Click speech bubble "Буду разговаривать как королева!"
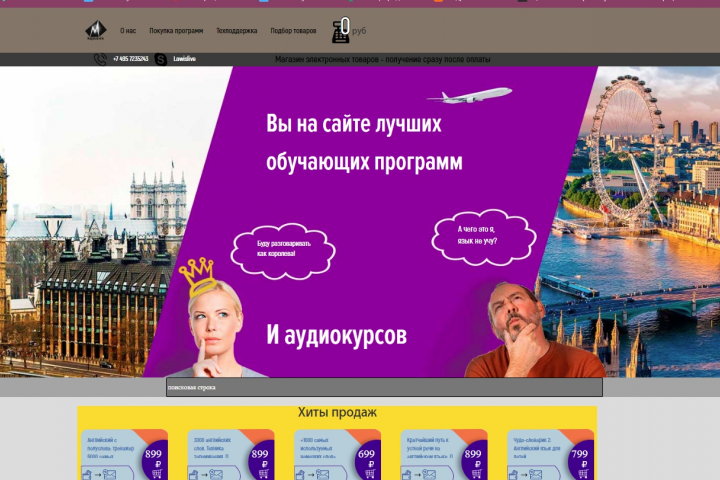Viewport: 720px width, 480px height. 283,251
